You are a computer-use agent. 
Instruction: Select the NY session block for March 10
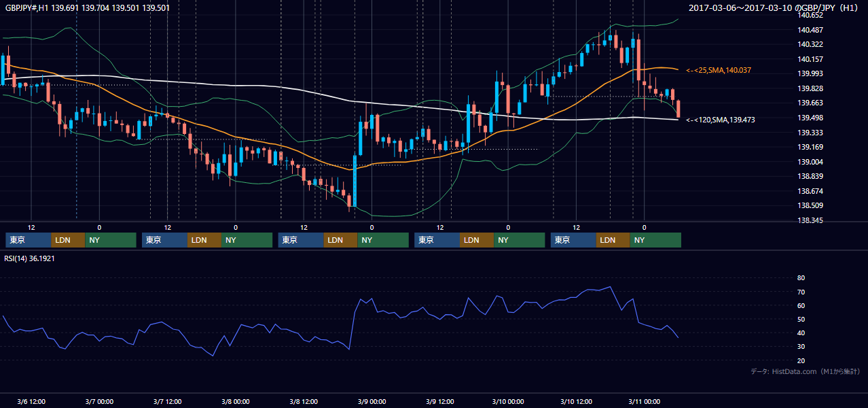pyautogui.click(x=655, y=240)
